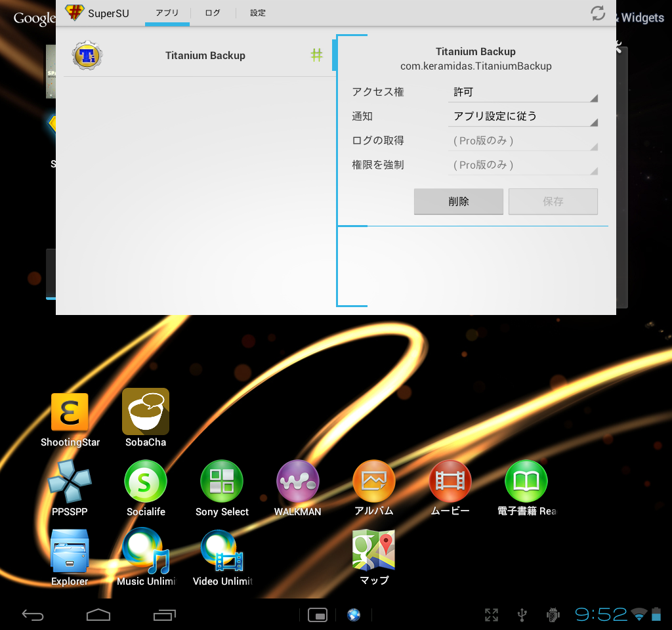Click the green hash root indicator
Viewport: 672px width, 630px height.
click(x=317, y=55)
